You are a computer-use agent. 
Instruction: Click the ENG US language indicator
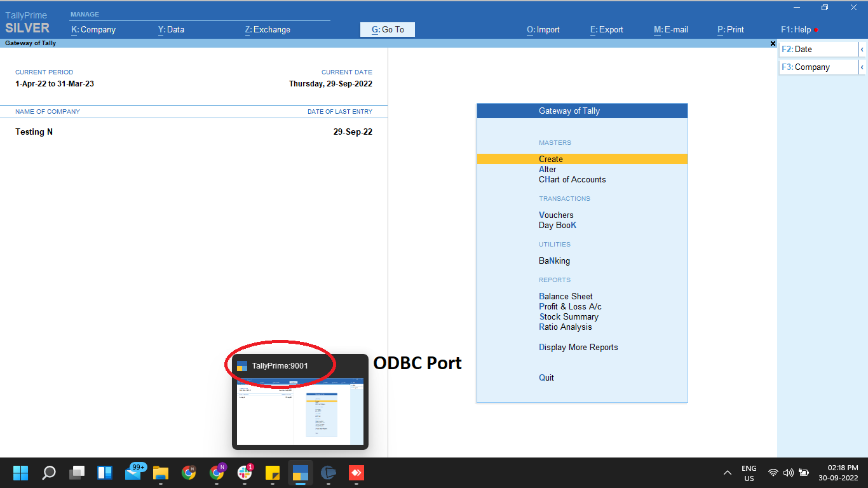(x=749, y=473)
